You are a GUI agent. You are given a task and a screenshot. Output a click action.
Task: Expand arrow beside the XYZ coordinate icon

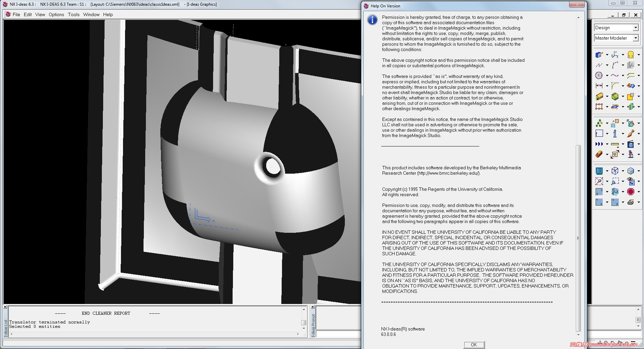click(623, 55)
